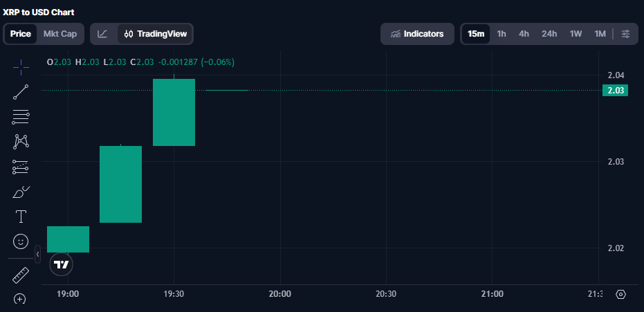
Task: Click the OHLC change value -0.001287
Action: click(x=178, y=62)
